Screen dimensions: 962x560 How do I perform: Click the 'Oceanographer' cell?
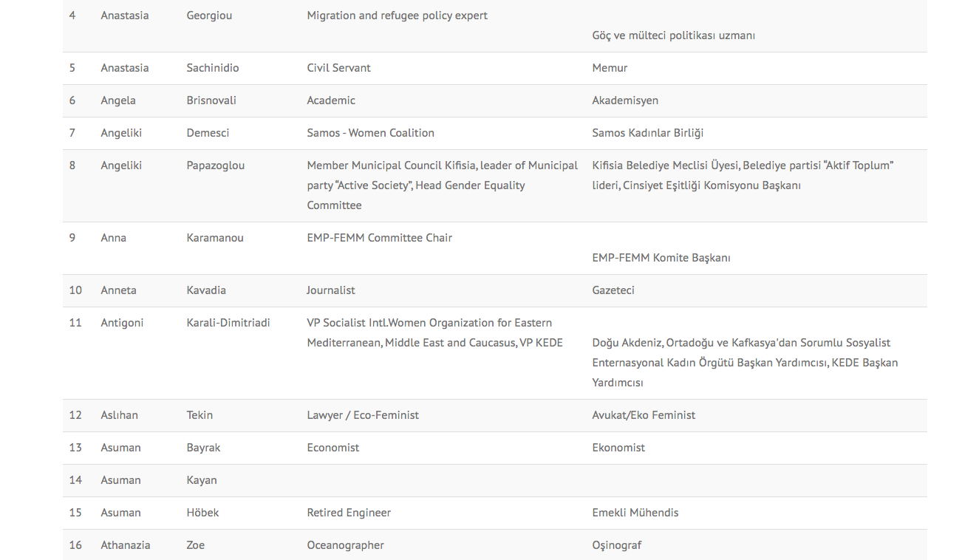345,545
